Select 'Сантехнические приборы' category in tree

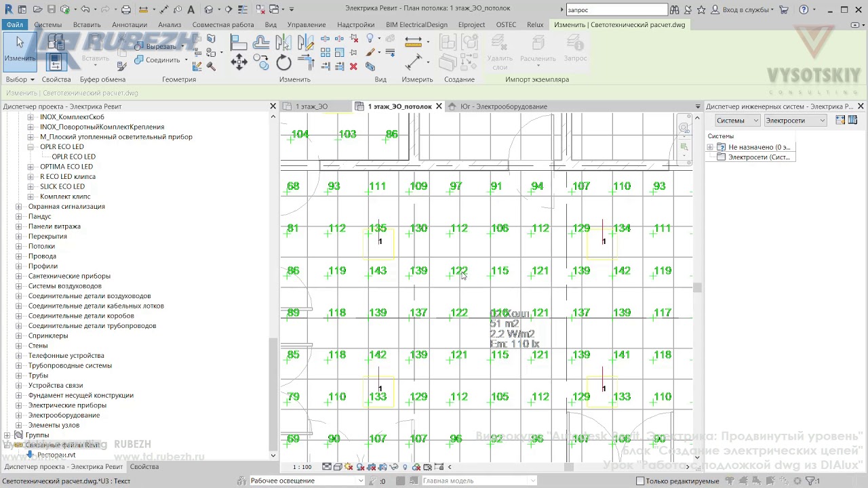[69, 276]
